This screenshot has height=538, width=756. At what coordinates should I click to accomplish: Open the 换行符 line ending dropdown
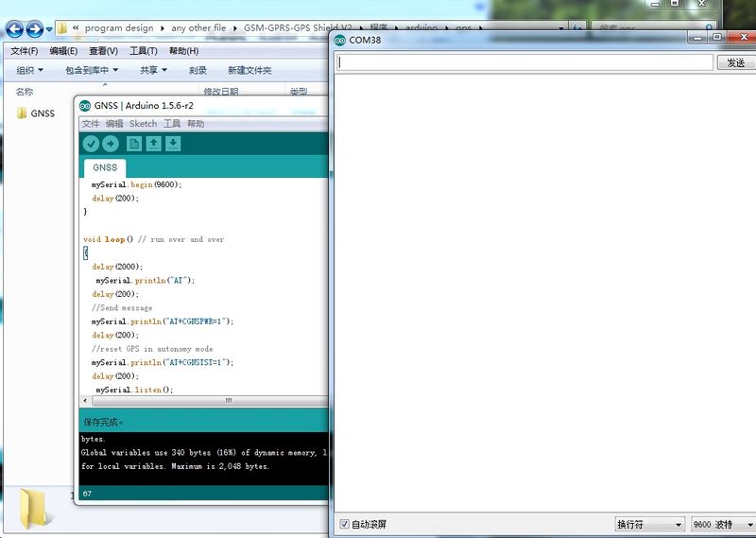[x=649, y=524]
